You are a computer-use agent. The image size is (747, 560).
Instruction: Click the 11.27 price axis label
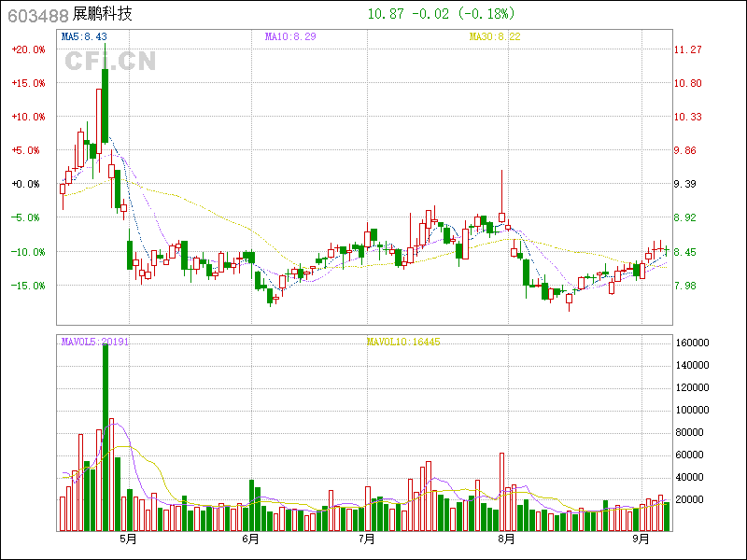pyautogui.click(x=688, y=49)
